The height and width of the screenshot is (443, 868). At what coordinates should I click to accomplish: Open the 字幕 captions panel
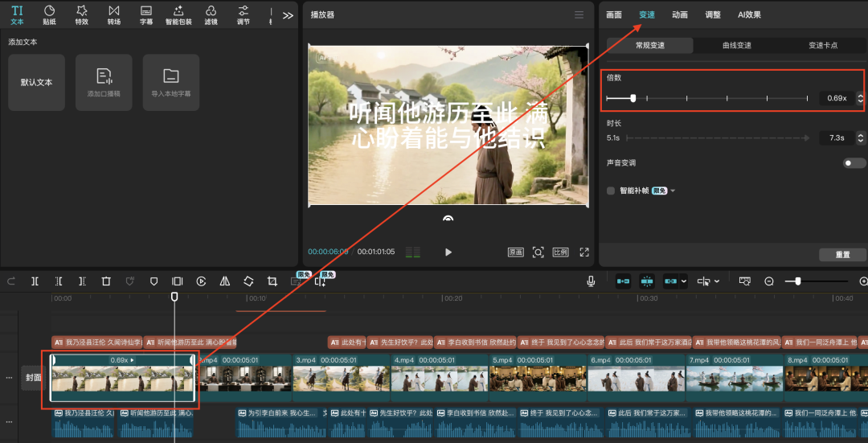[146, 15]
